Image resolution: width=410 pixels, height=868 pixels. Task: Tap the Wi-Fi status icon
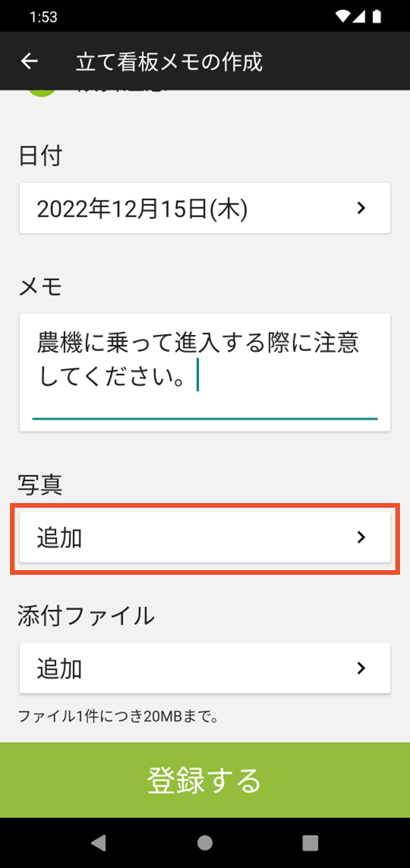click(342, 17)
